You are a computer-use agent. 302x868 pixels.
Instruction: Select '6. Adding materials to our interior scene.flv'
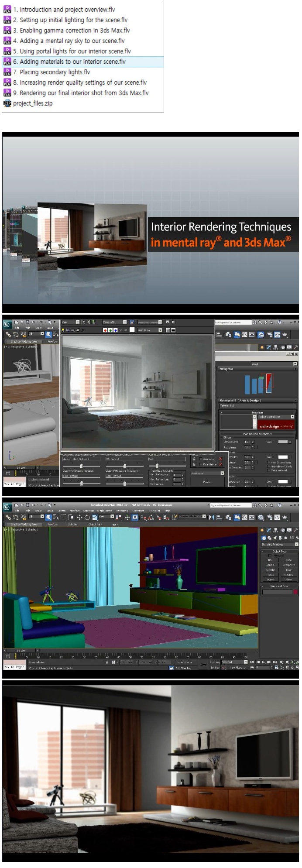click(82, 62)
